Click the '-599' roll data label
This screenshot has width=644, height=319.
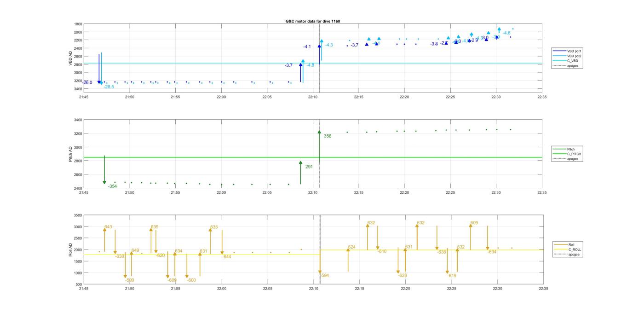click(130, 280)
